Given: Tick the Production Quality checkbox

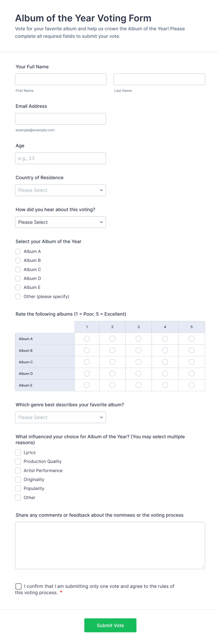Looking at the screenshot, I should 18,461.
